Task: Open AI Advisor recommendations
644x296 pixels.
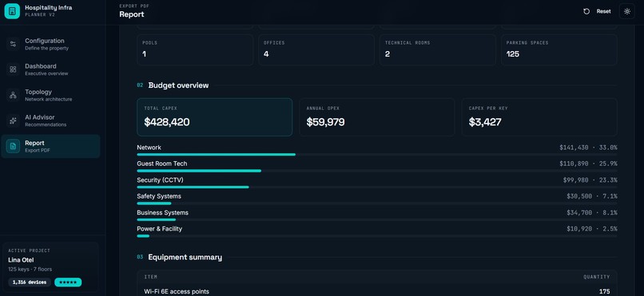Action: tap(50, 120)
